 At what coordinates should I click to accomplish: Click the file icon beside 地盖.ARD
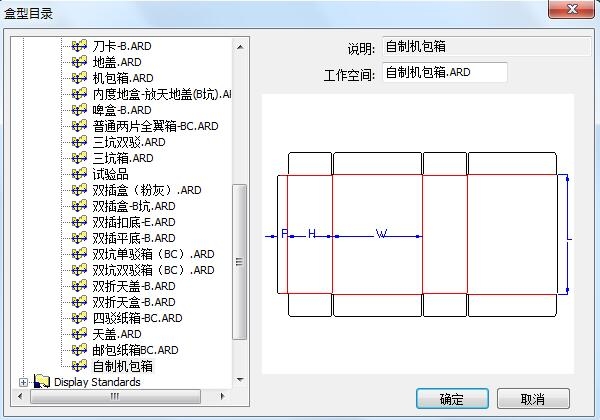[79, 62]
